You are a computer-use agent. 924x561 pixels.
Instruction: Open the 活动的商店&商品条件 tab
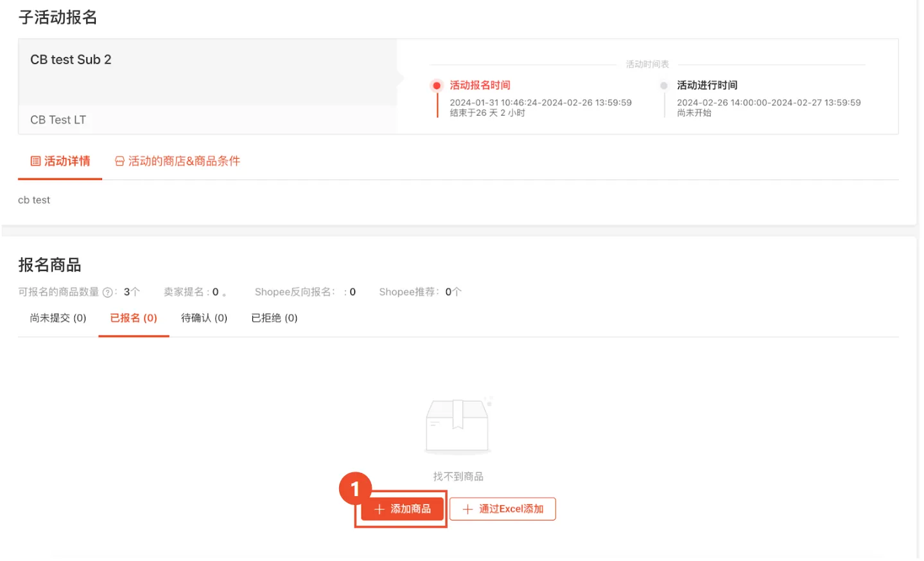(177, 161)
